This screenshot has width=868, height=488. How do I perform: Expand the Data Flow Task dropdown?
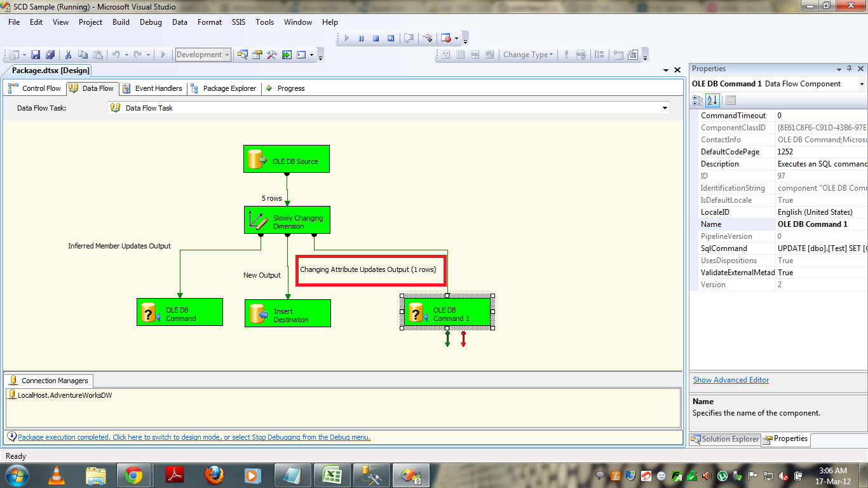665,108
